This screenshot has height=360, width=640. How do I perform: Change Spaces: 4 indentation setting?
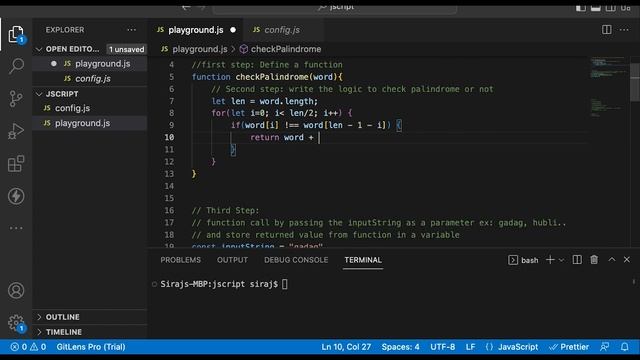coord(400,347)
